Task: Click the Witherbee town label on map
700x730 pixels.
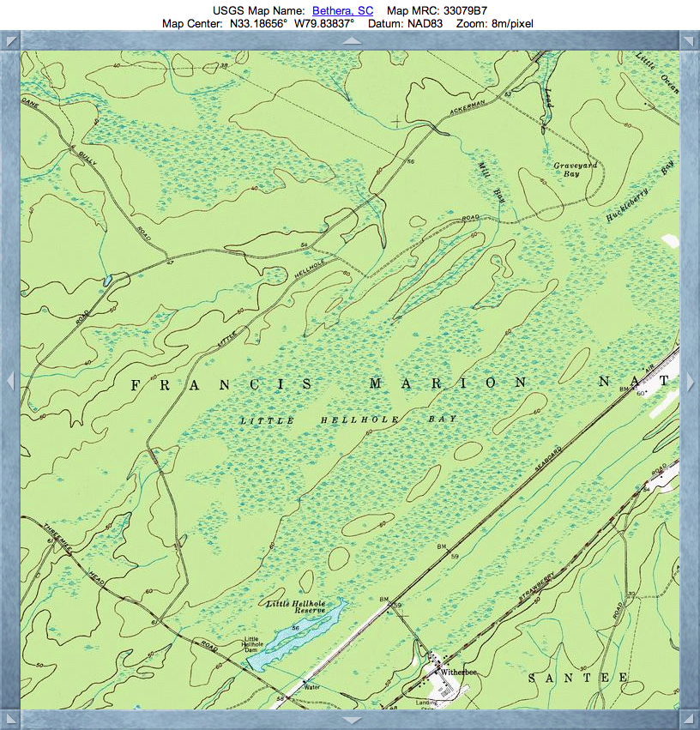Action: (458, 672)
